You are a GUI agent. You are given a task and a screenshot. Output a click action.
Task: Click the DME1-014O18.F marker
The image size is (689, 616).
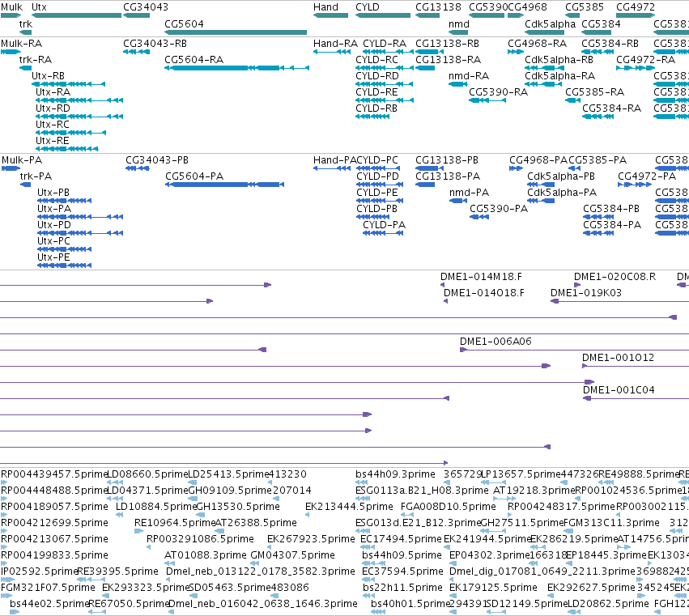point(445,301)
